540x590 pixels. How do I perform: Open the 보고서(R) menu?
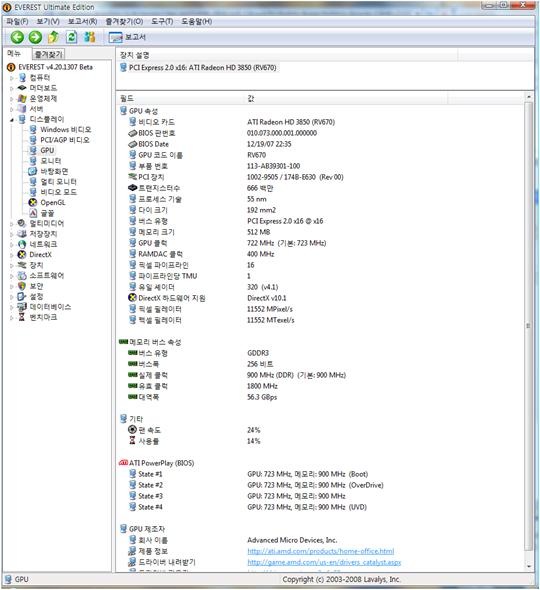(x=82, y=21)
